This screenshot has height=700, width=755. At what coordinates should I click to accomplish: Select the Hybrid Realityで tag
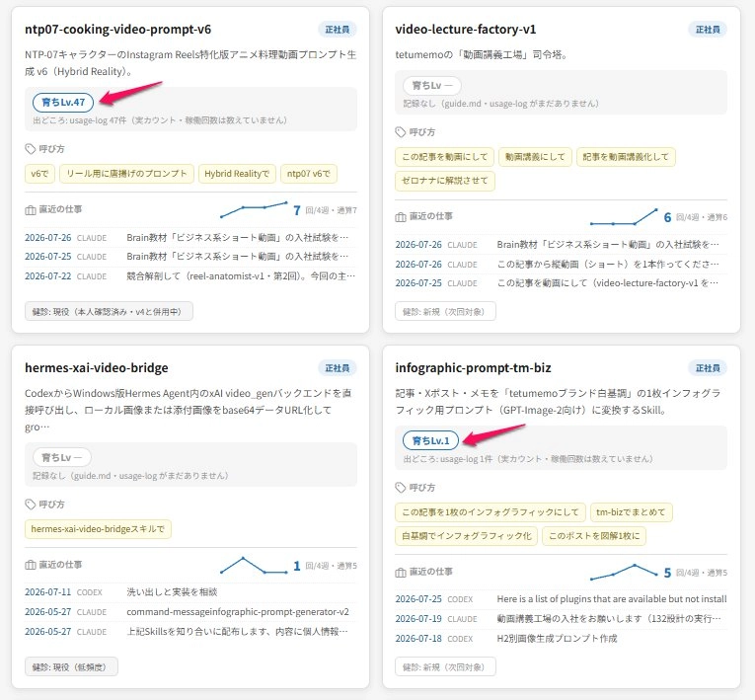(x=237, y=174)
